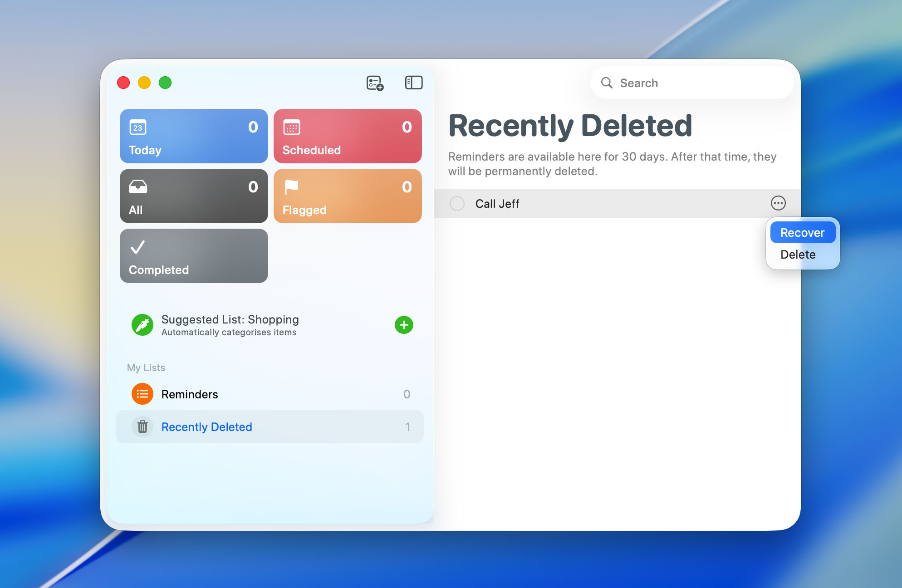Choose Delete from the context menu
The height and width of the screenshot is (588, 902).
pos(803,255)
